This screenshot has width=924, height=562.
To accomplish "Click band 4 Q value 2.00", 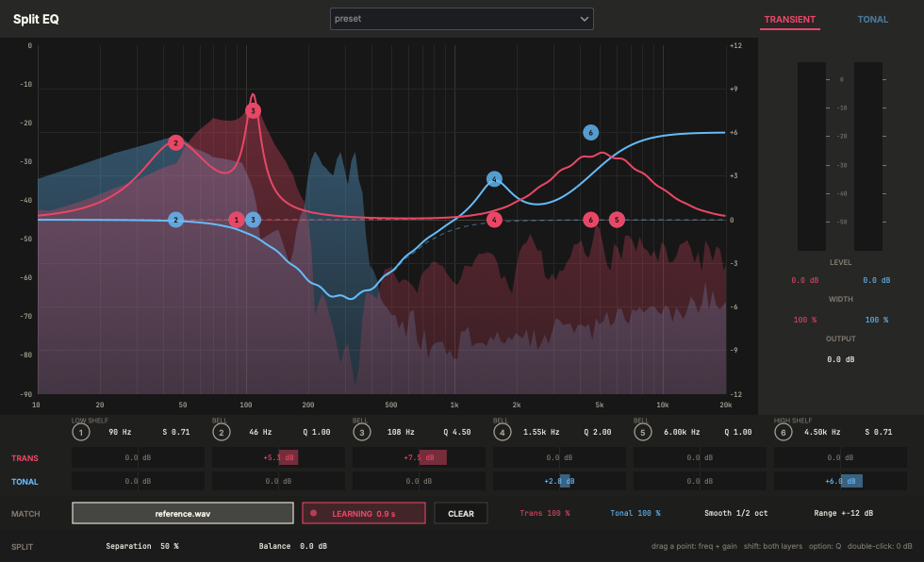I will click(x=598, y=432).
